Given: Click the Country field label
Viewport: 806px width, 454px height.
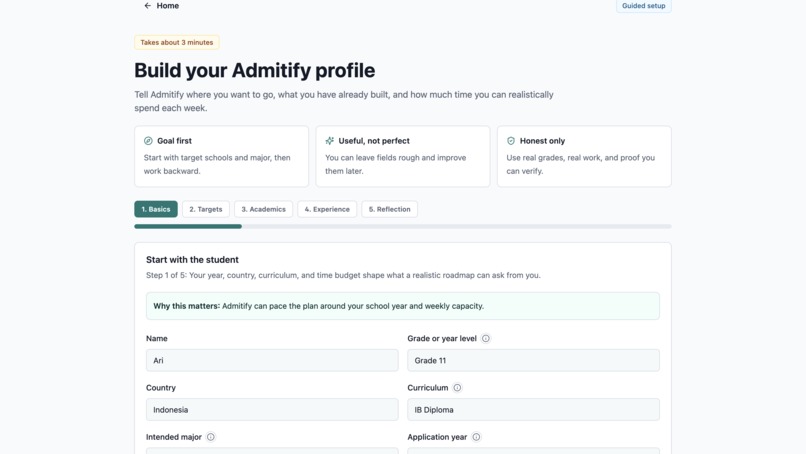Looking at the screenshot, I should pos(161,388).
